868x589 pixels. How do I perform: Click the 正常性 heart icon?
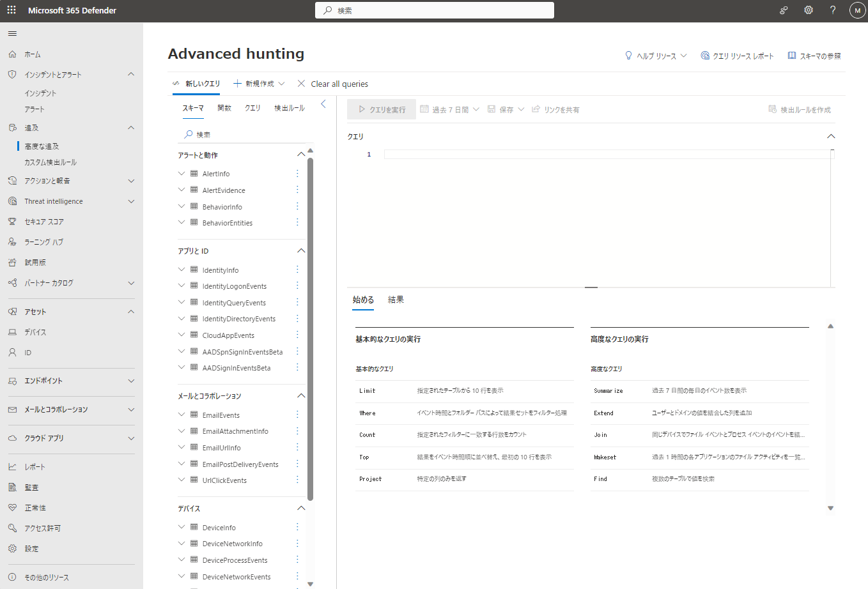[x=12, y=508]
